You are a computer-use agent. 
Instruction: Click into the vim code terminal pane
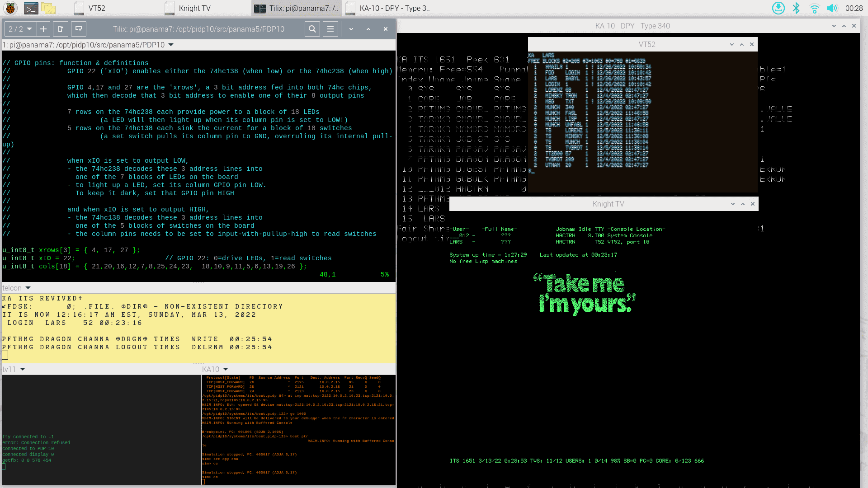[x=198, y=166]
